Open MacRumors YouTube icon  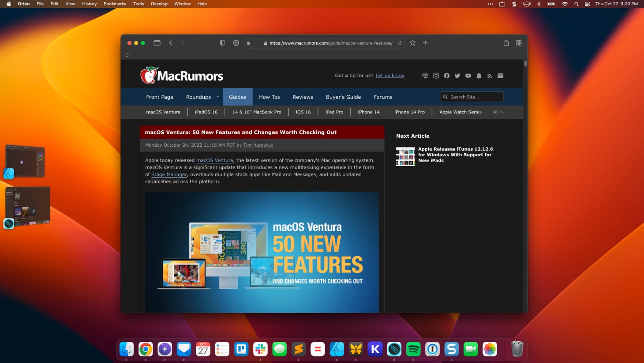tap(468, 76)
